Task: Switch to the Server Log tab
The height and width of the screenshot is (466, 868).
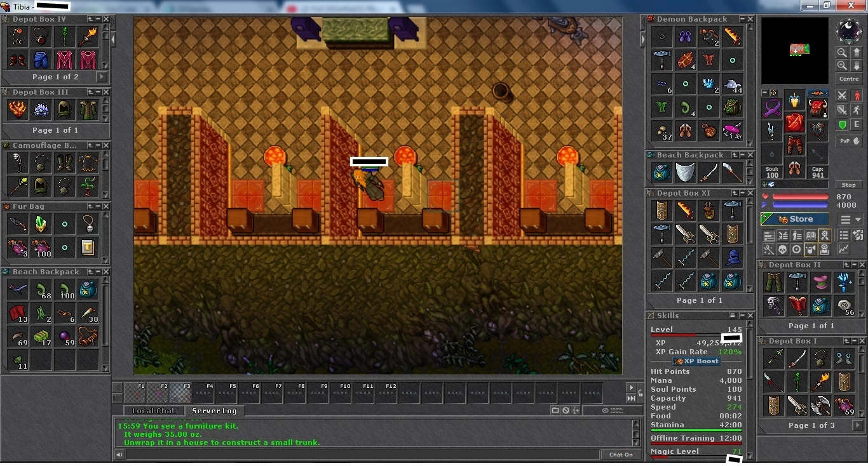Action: [214, 411]
